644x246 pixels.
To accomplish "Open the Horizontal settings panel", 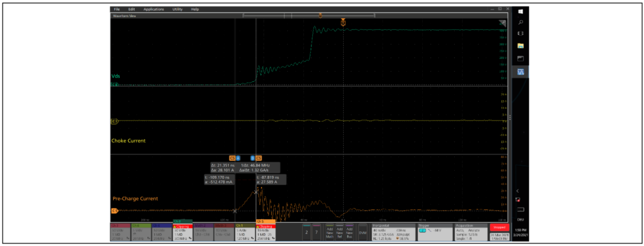I will coord(392,231).
